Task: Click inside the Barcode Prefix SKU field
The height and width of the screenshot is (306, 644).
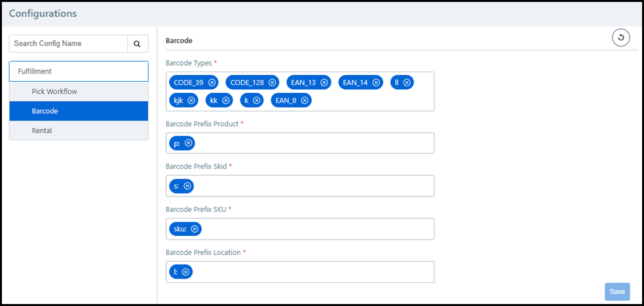Action: coord(316,229)
